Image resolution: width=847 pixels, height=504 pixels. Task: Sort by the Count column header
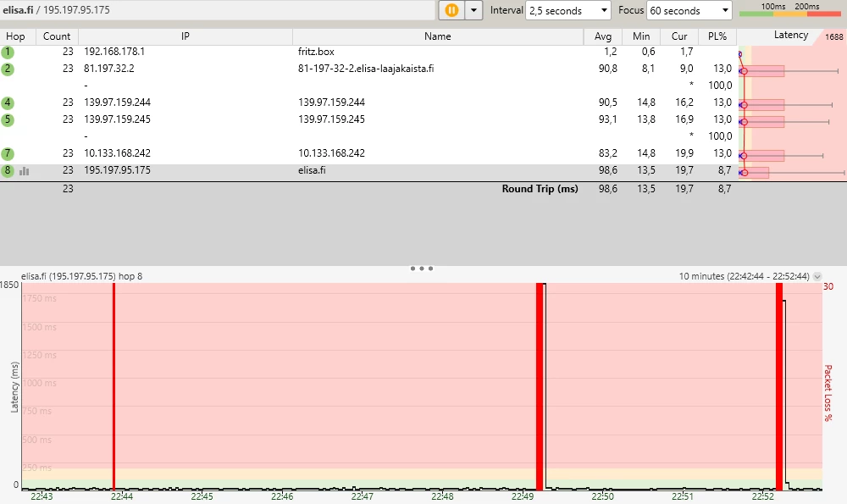click(57, 36)
